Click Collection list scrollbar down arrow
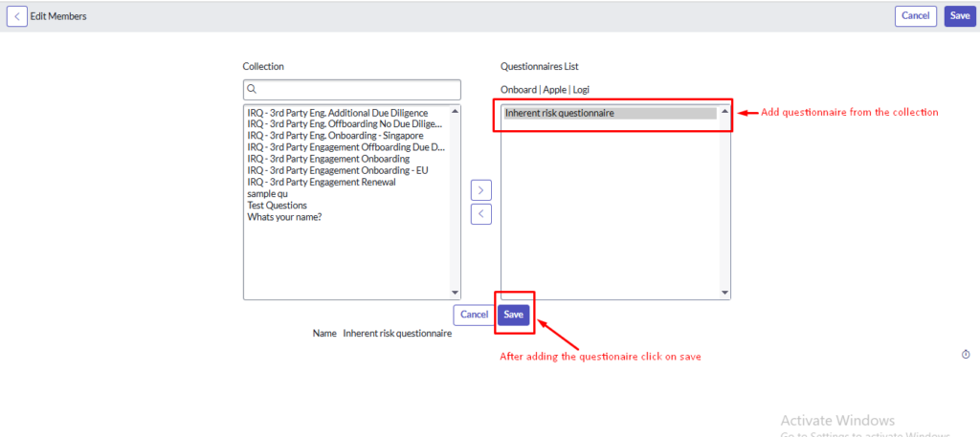The height and width of the screenshot is (437, 980). (x=455, y=293)
